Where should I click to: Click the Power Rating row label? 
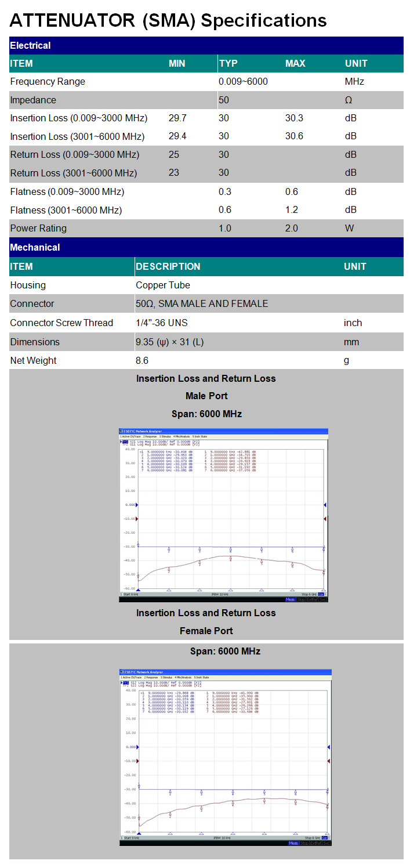(38, 228)
